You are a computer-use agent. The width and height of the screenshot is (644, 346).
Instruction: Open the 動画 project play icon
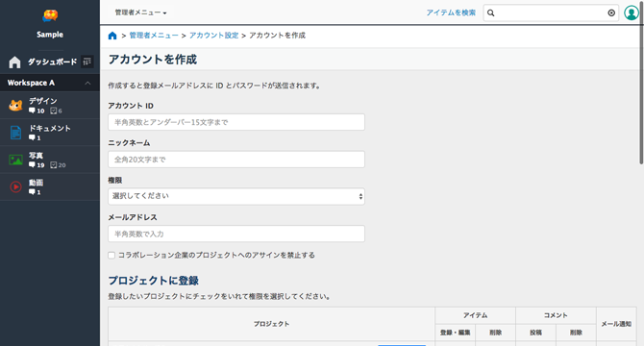pyautogui.click(x=15, y=186)
